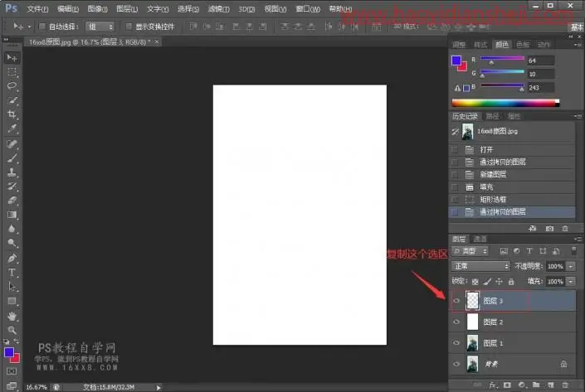The image size is (585, 392).
Task: Open opacity 不透明度 slider arrow
Action: (571, 266)
